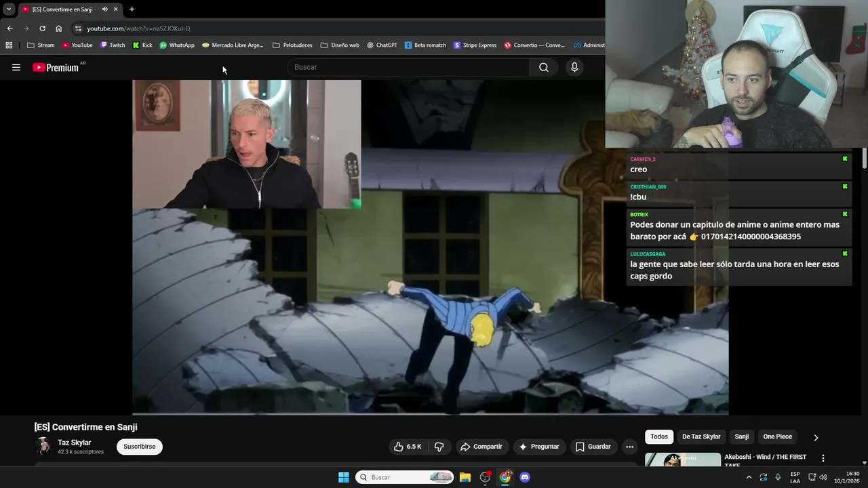Viewport: 868px width, 488px height.
Task: Open the Kick bookmark
Action: point(142,45)
